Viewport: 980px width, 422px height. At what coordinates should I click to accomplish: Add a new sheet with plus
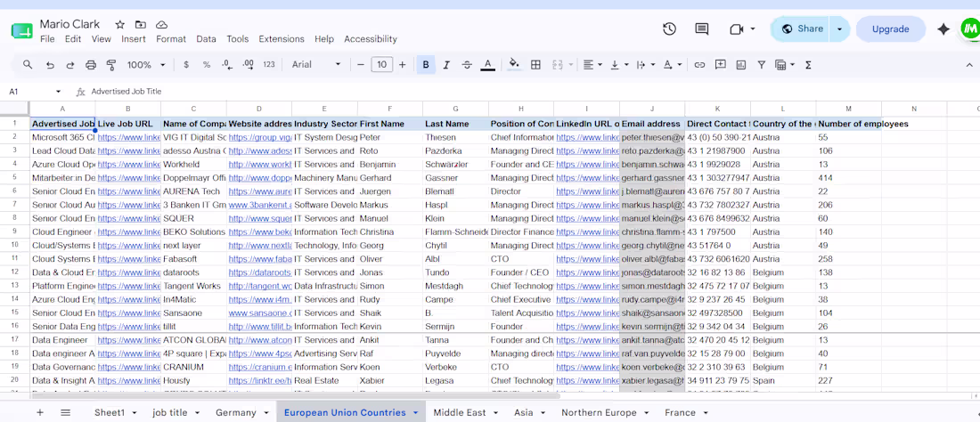click(x=40, y=412)
